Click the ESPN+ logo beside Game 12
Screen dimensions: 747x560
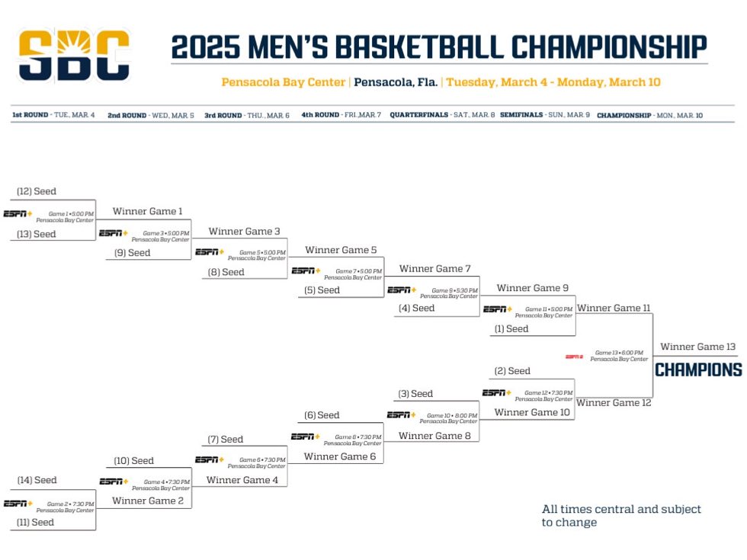pyautogui.click(x=497, y=393)
